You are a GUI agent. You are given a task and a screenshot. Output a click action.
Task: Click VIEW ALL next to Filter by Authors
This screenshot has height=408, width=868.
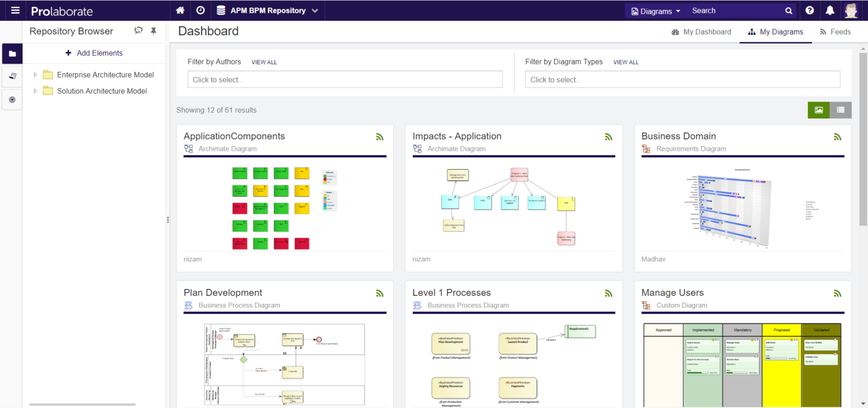click(264, 62)
